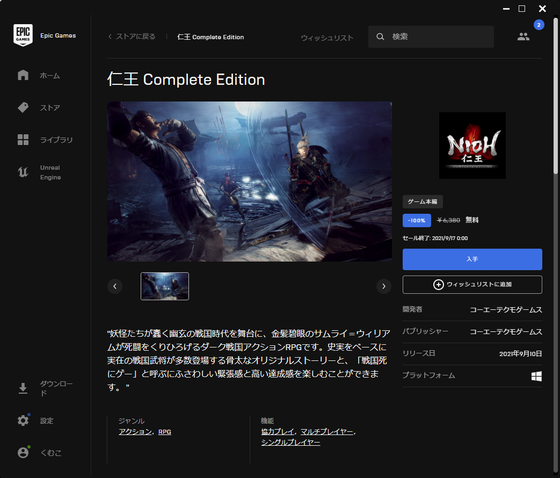Open the ダウンロード downloads icon
This screenshot has height=478, width=560.
(x=23, y=388)
